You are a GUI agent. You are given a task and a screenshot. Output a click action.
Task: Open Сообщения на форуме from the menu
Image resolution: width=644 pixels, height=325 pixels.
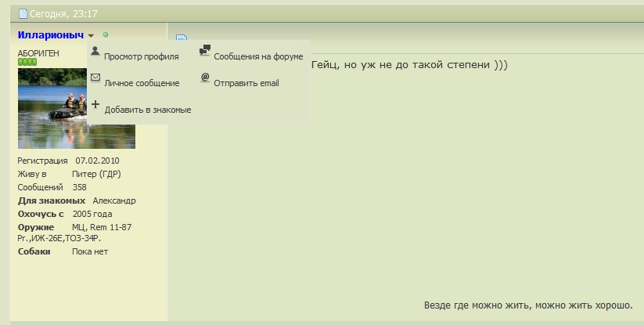[x=258, y=56]
